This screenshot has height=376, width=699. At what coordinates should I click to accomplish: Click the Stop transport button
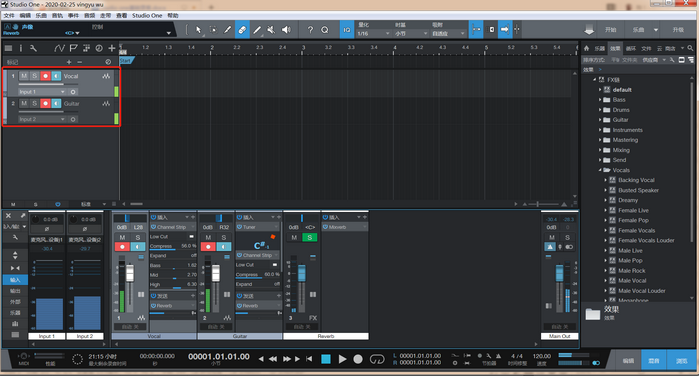(x=326, y=359)
